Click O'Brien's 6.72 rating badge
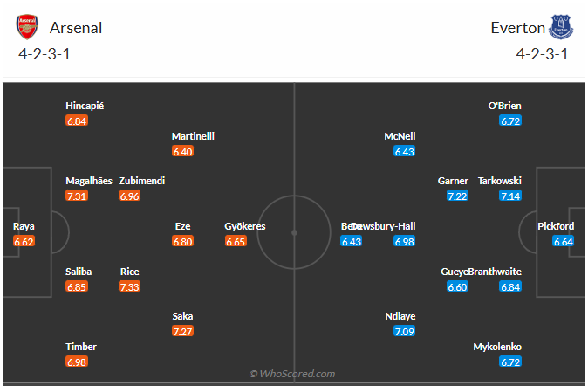 pyautogui.click(x=511, y=121)
